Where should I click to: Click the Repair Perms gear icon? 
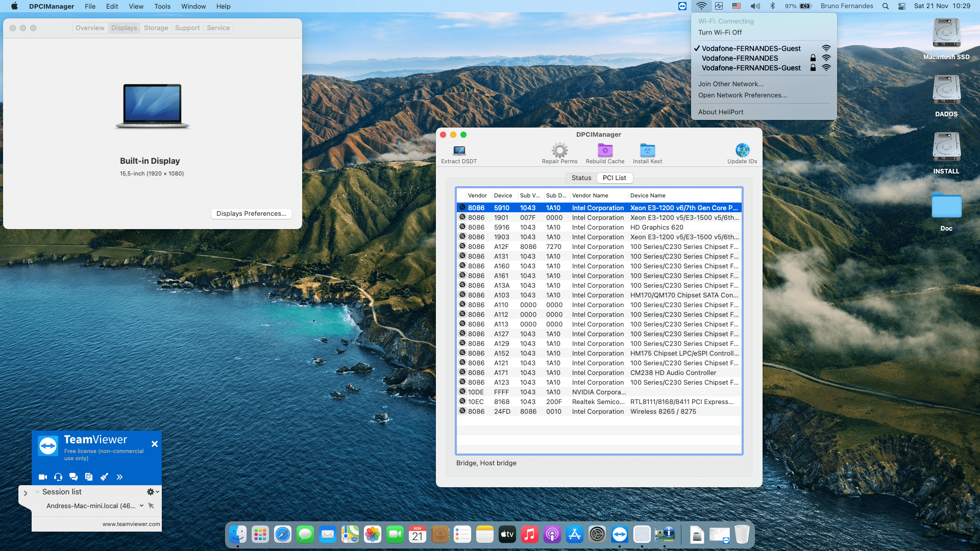[559, 151]
